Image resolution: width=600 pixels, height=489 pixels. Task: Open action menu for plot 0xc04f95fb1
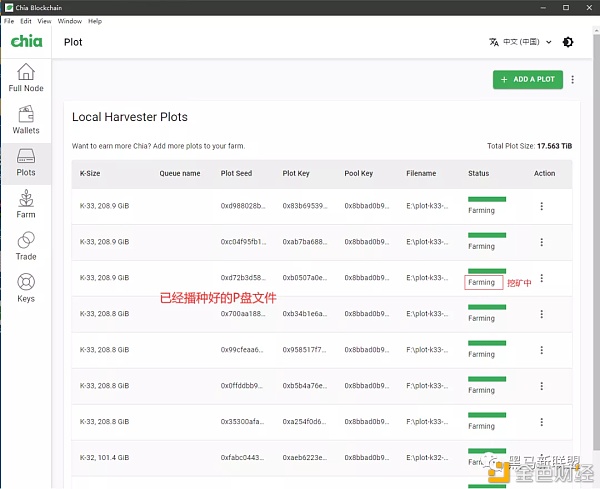tap(541, 242)
